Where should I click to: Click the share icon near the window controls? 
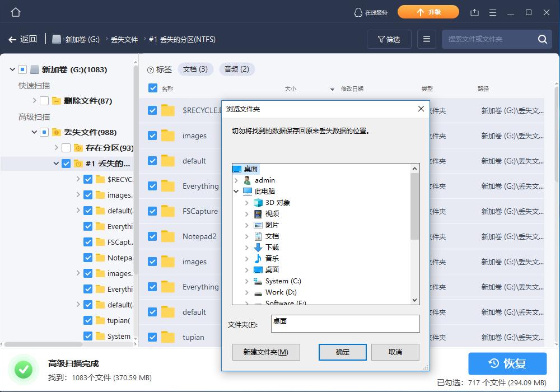pyautogui.click(x=475, y=11)
